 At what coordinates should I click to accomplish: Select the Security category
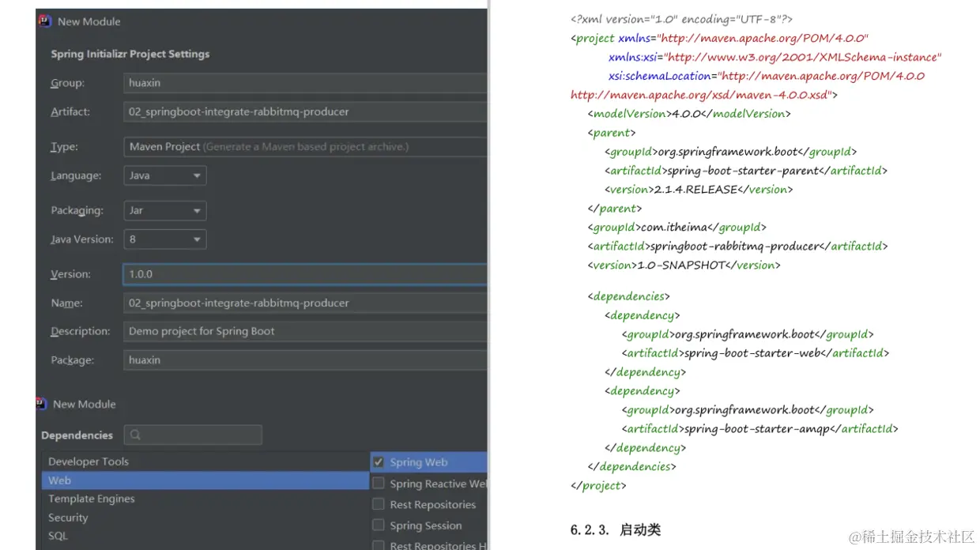(x=205, y=518)
